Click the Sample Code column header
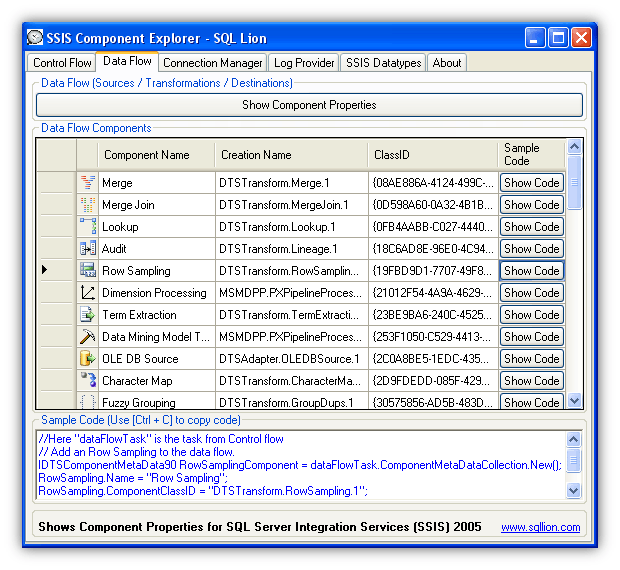 531,155
